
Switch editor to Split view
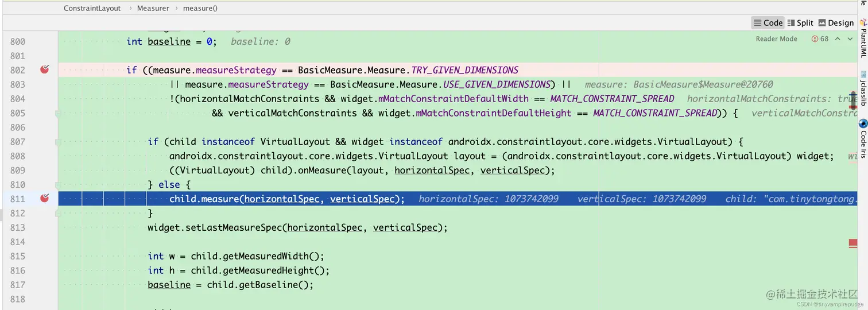(800, 22)
